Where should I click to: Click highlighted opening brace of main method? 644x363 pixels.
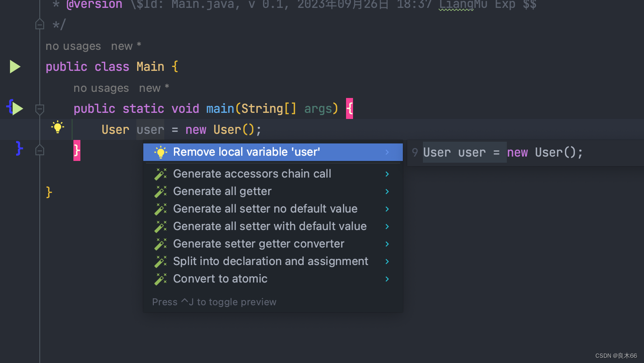pyautogui.click(x=350, y=108)
